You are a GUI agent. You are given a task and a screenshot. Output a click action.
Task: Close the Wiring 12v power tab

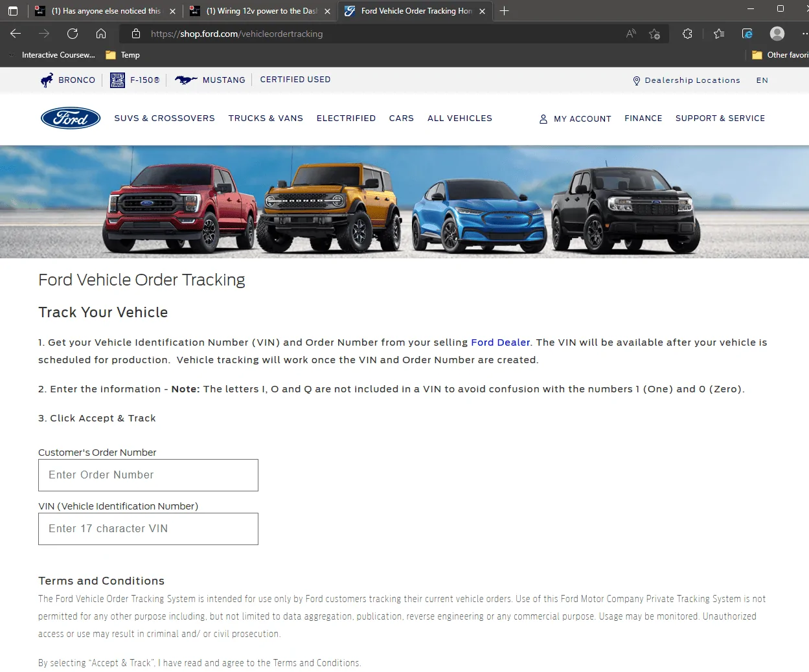tap(327, 11)
